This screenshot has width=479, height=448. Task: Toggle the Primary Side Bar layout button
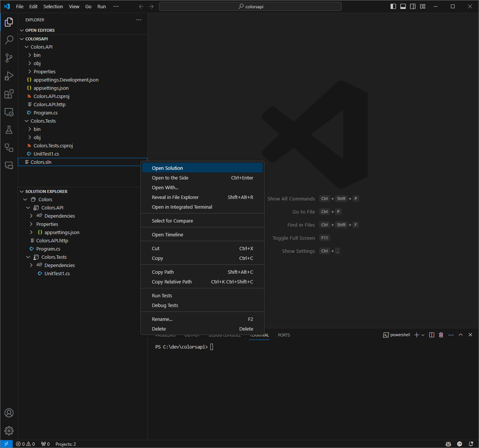tap(393, 6)
